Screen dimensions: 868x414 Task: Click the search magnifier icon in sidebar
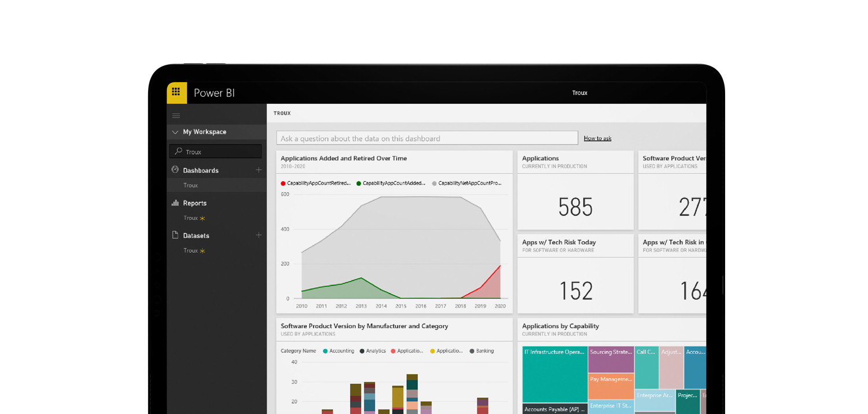(179, 151)
